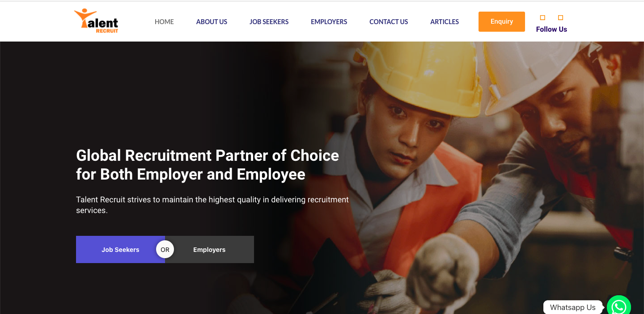Screen dimensions: 644x314
Task: Click the purple Job Seekers hero button
Action: [120, 250]
